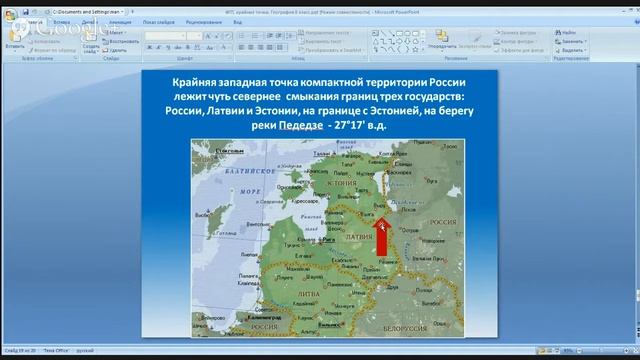The image size is (640, 360).
Task: Toggle center text alignment
Action: (x=251, y=48)
